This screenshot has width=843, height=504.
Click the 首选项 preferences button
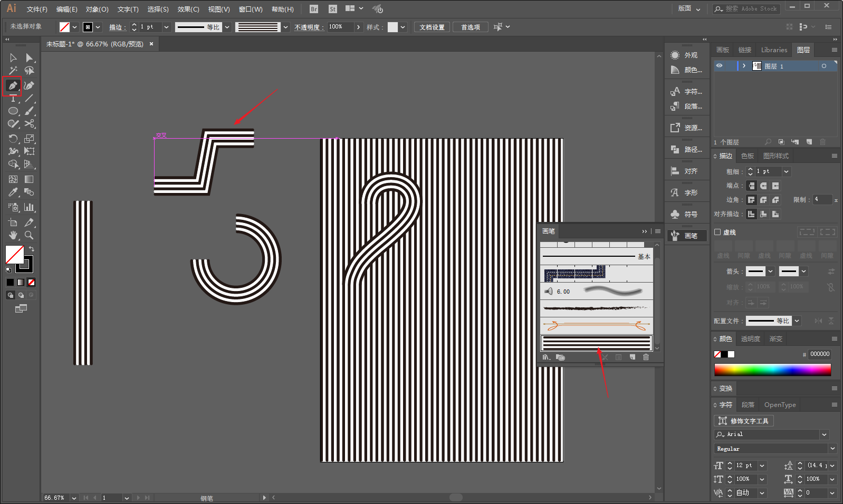(471, 27)
